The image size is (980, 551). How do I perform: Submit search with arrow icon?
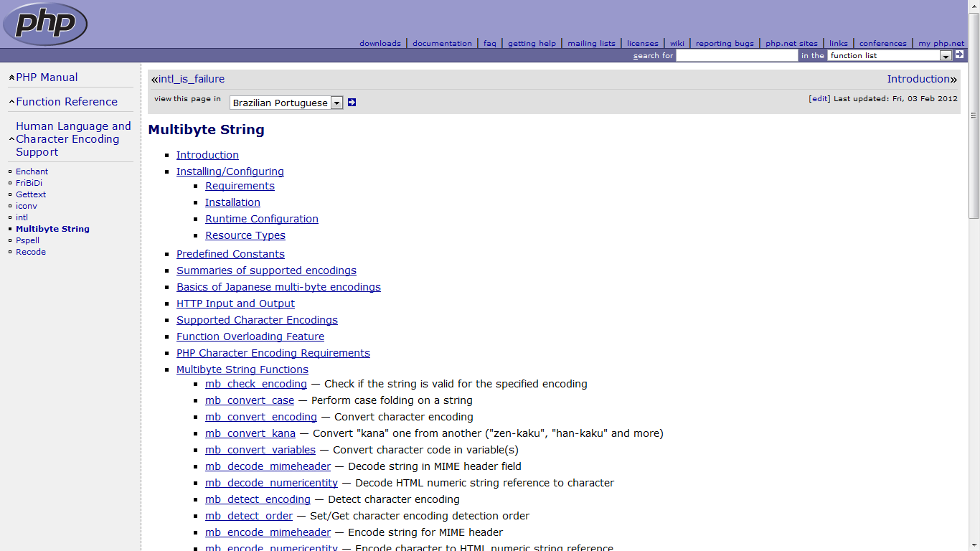tap(959, 55)
